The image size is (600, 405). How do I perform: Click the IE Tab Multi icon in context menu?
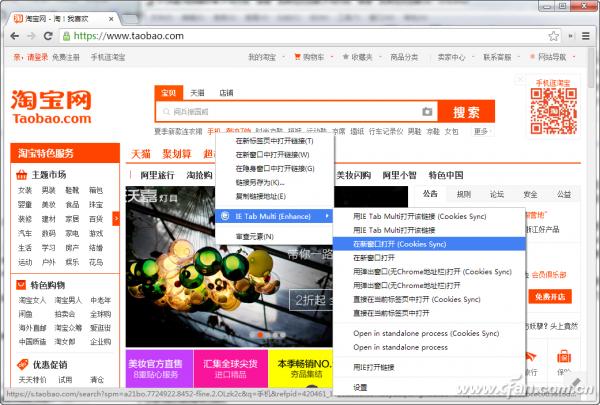pos(225,216)
